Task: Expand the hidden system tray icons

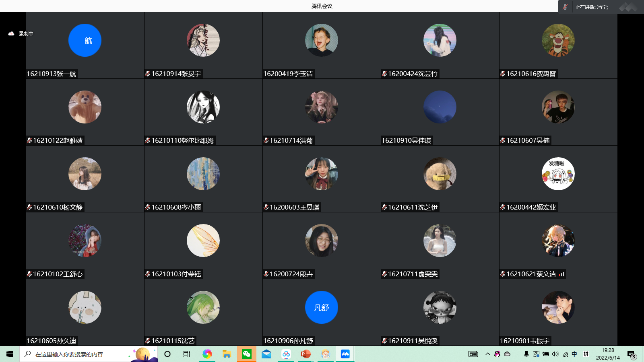Action: [x=487, y=354]
